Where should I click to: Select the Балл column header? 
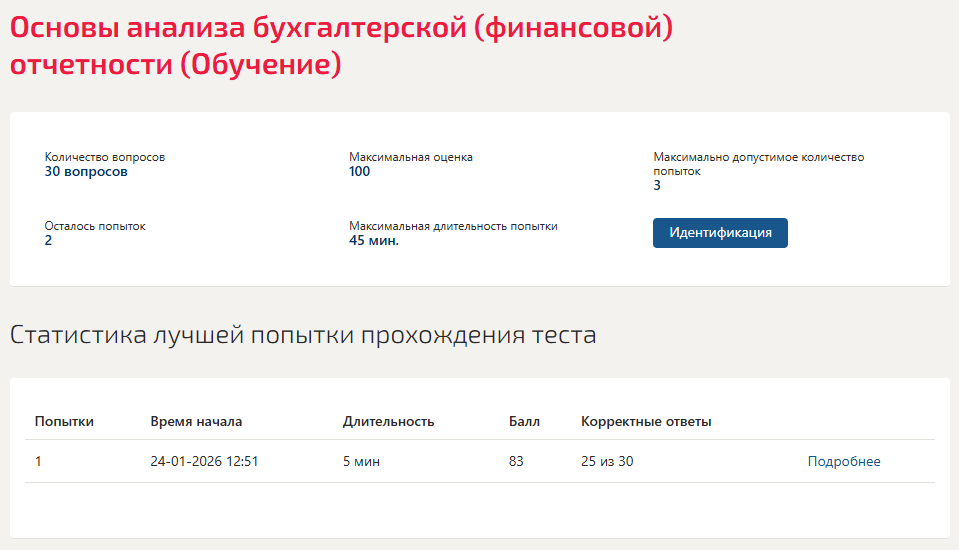[524, 422]
